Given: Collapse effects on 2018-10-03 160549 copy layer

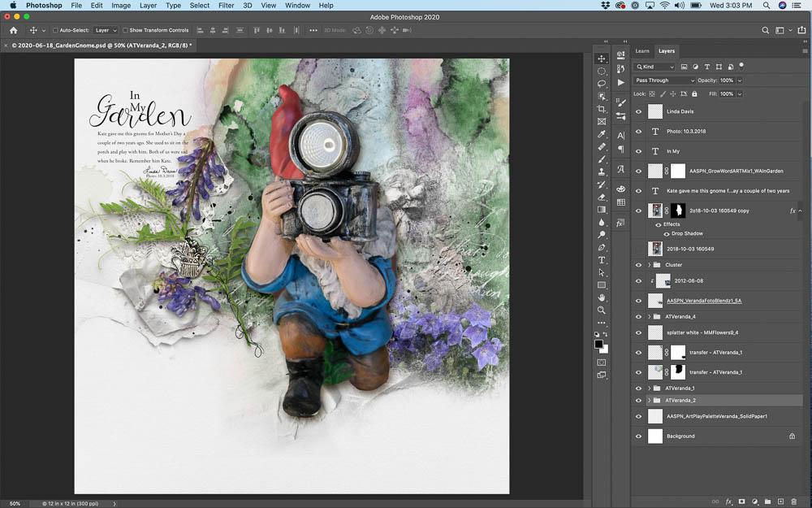Looking at the screenshot, I should coord(800,211).
